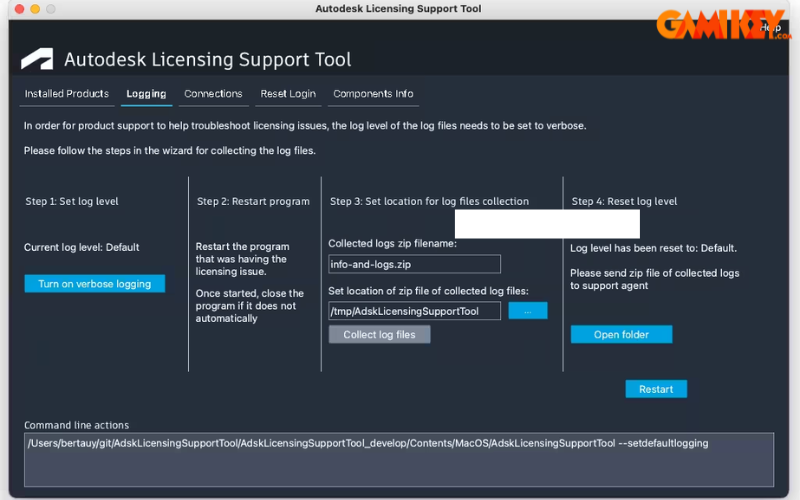Close the window with red button

(19, 9)
